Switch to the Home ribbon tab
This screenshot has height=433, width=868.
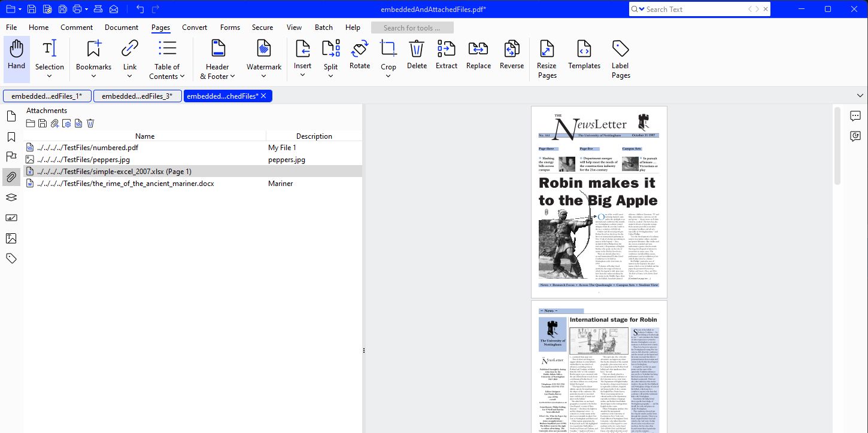(x=39, y=28)
